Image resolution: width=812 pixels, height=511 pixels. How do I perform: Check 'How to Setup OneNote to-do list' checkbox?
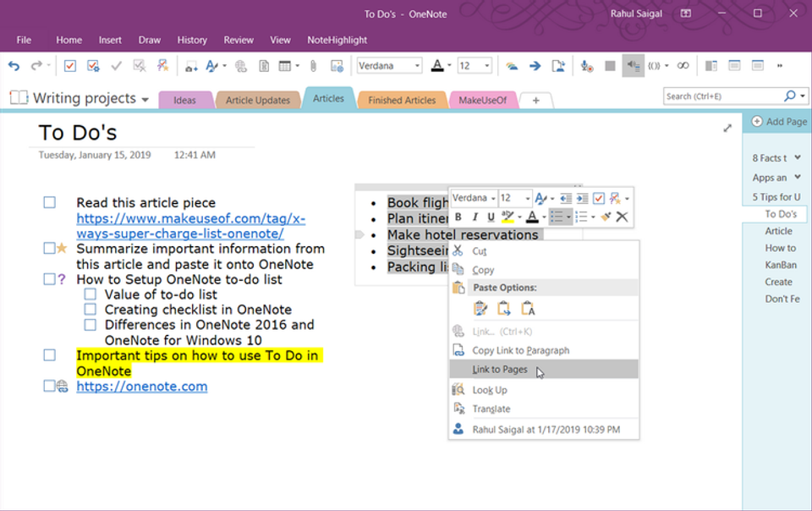49,279
